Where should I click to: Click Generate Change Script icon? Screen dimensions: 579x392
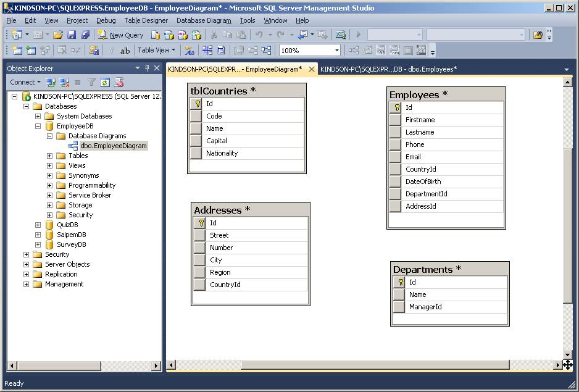point(94,50)
